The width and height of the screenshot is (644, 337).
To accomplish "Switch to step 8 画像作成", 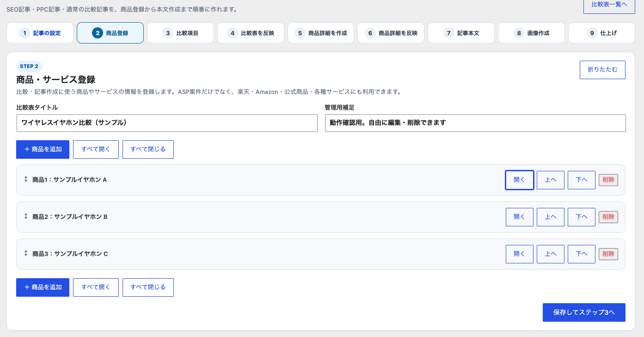I will [x=531, y=33].
